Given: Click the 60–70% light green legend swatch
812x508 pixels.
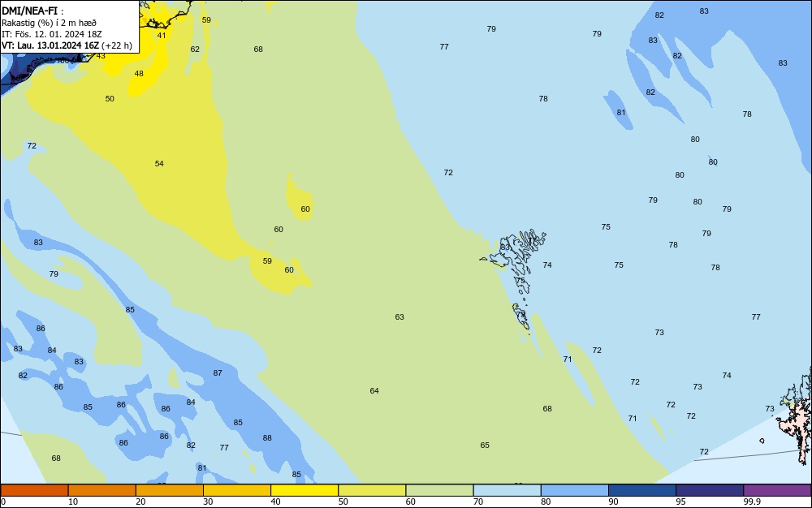Looking at the screenshot, I should (439, 490).
